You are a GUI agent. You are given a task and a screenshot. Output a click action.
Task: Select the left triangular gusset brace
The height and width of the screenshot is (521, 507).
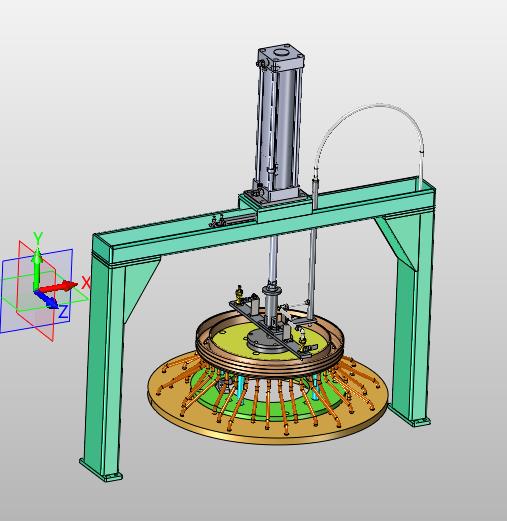[137, 283]
